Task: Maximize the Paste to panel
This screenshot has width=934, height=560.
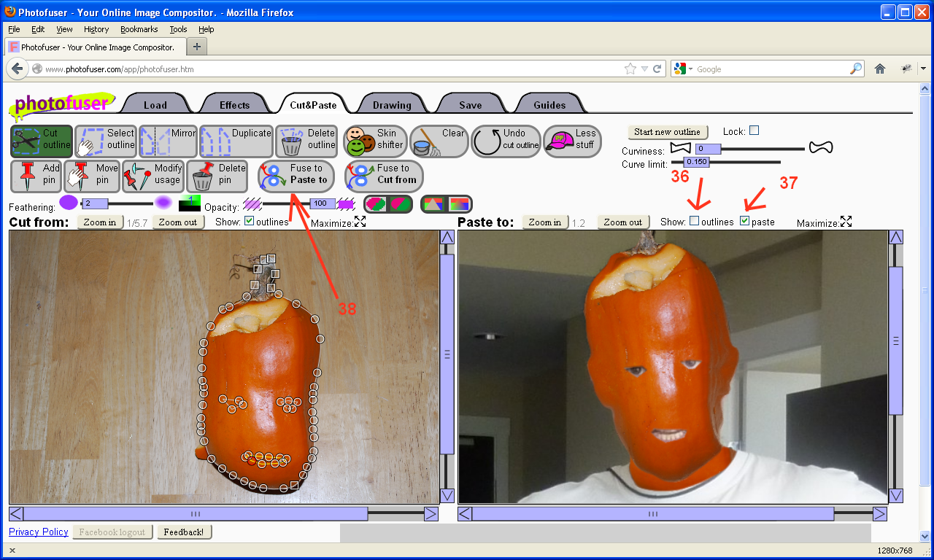Action: point(846,222)
